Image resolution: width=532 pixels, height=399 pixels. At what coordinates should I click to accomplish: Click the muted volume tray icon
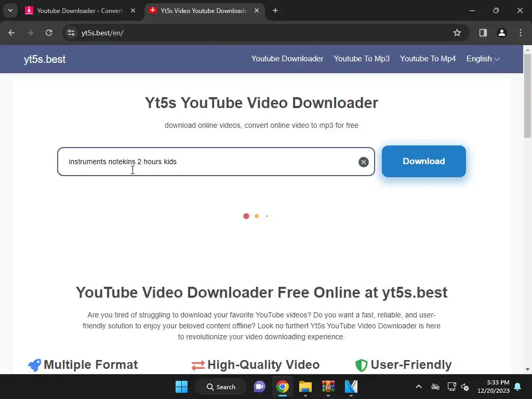click(465, 387)
